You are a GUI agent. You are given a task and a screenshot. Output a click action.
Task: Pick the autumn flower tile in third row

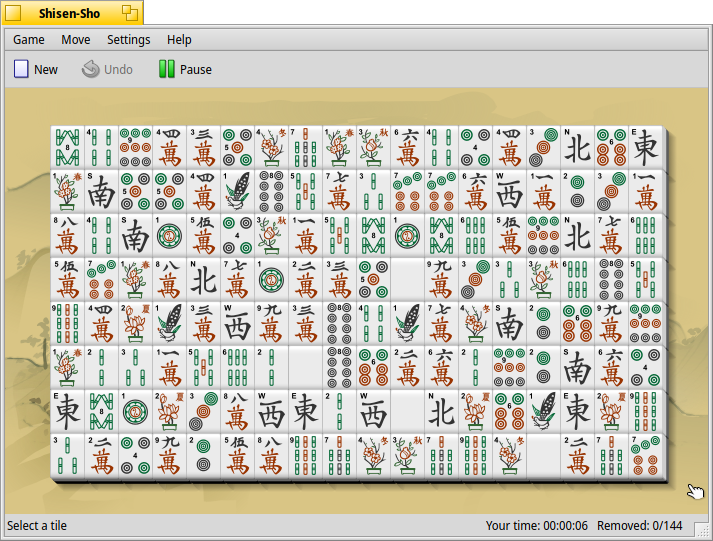click(x=271, y=235)
